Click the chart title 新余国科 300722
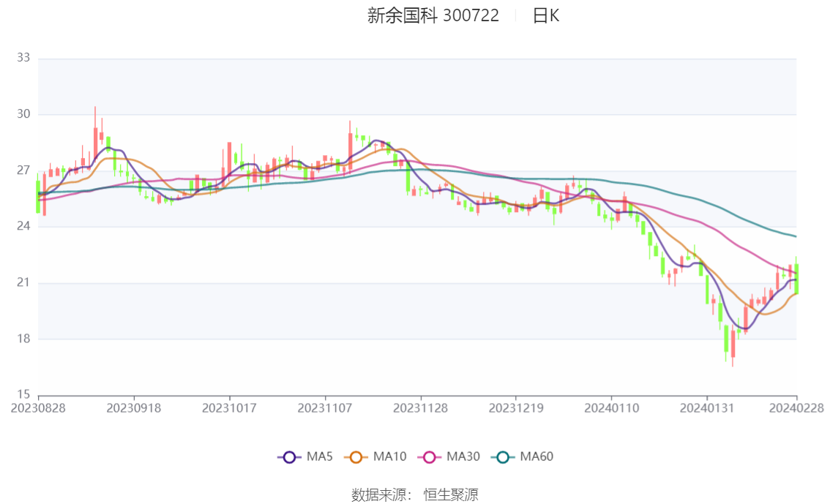This screenshot has height=504, width=830. tap(433, 15)
